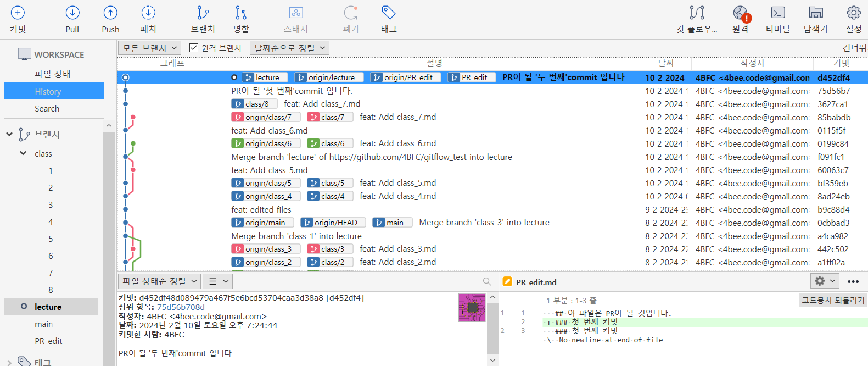
Task: Open the all branches (모든 브랜치) dropdown
Action: [x=149, y=48]
